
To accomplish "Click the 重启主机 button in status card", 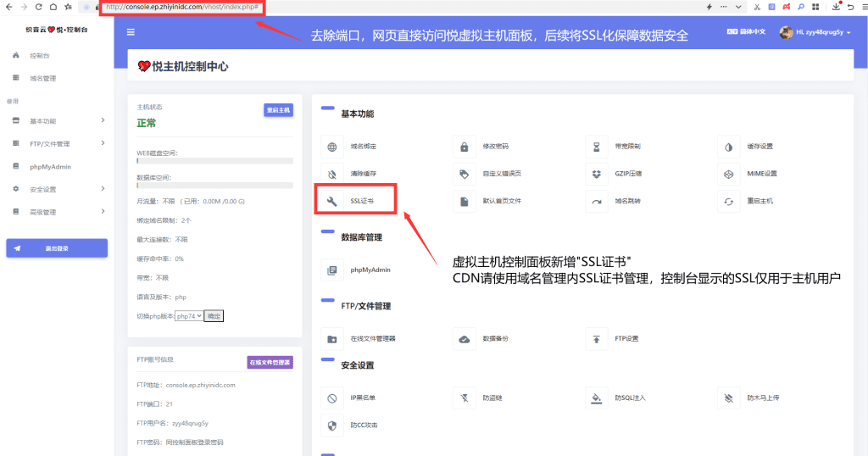I will (278, 110).
